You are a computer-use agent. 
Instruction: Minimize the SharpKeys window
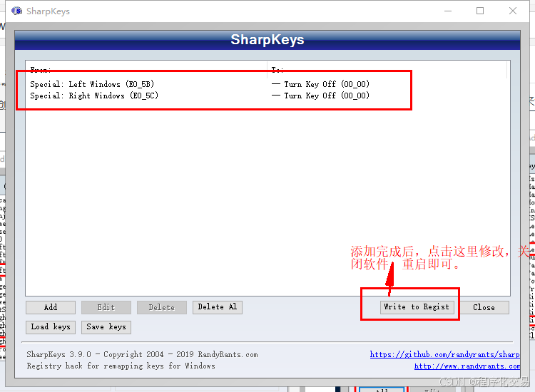[448, 11]
